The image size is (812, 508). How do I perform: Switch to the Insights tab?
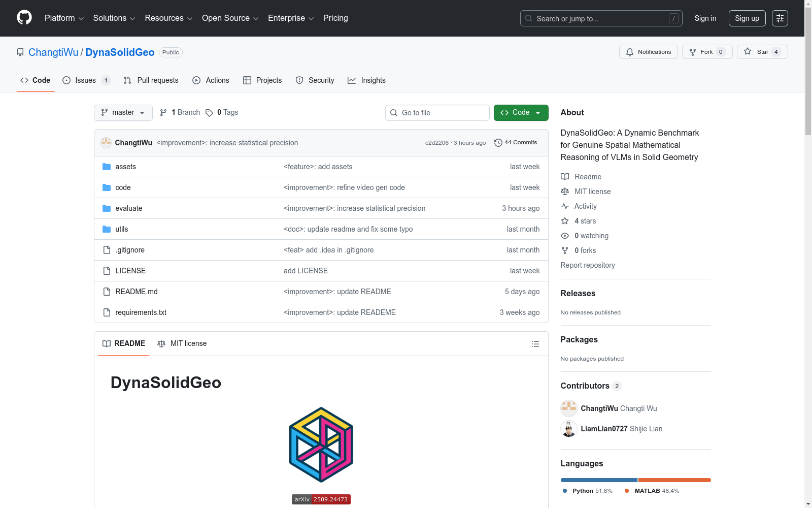coord(367,80)
